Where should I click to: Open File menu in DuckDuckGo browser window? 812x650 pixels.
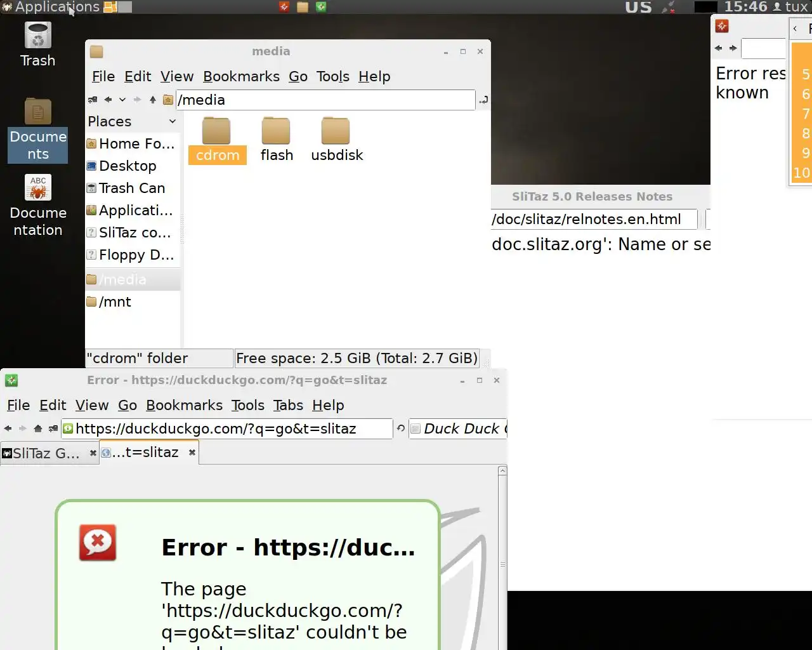[18, 406]
